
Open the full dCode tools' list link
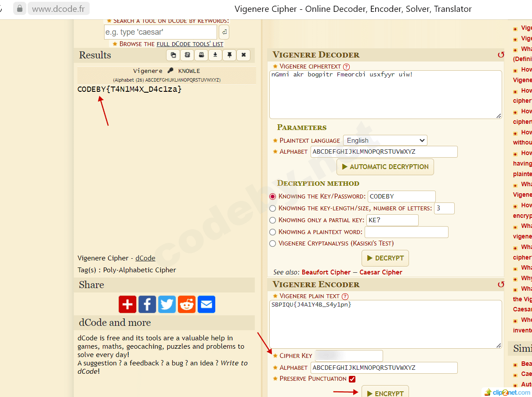click(x=190, y=44)
